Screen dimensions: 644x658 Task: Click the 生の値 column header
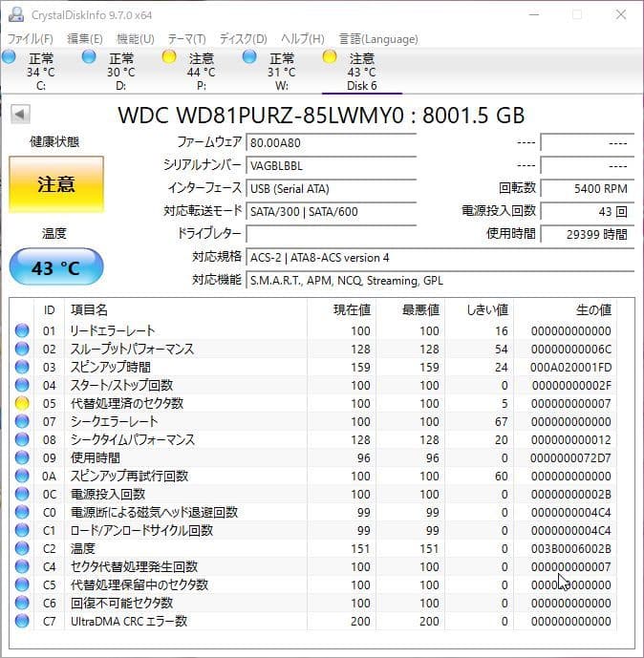click(565, 309)
